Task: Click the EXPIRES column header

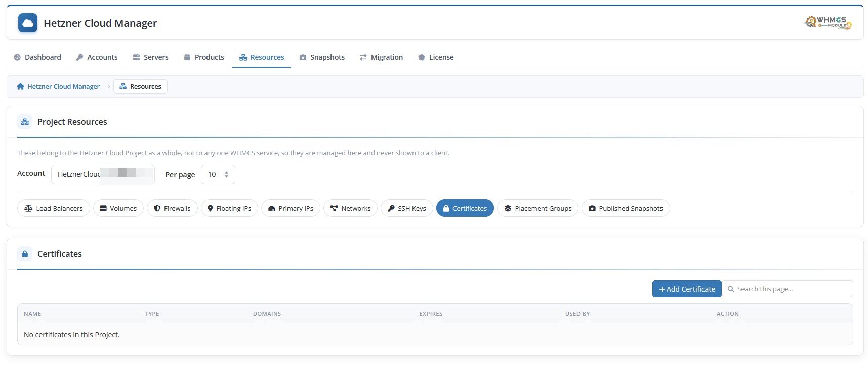Action: (x=431, y=314)
